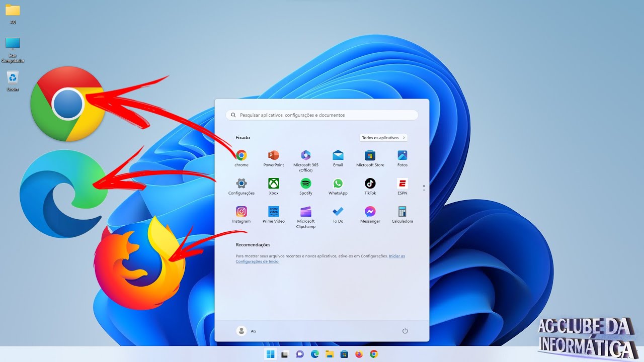Click the Recomendações section heading
The height and width of the screenshot is (362, 644).
(x=253, y=245)
